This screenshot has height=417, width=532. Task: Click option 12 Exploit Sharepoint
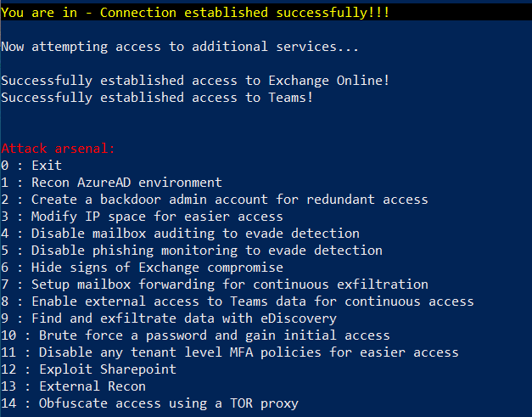pos(88,369)
